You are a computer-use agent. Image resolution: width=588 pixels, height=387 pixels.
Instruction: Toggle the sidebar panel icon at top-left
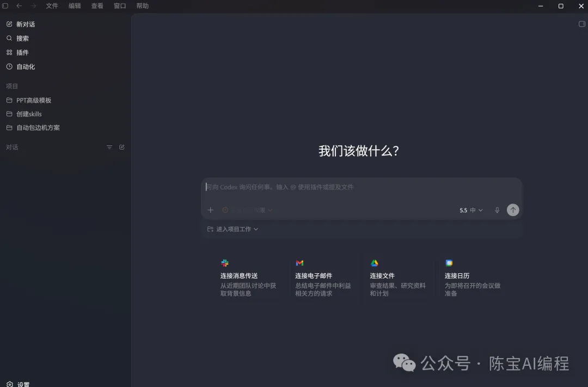click(5, 5)
